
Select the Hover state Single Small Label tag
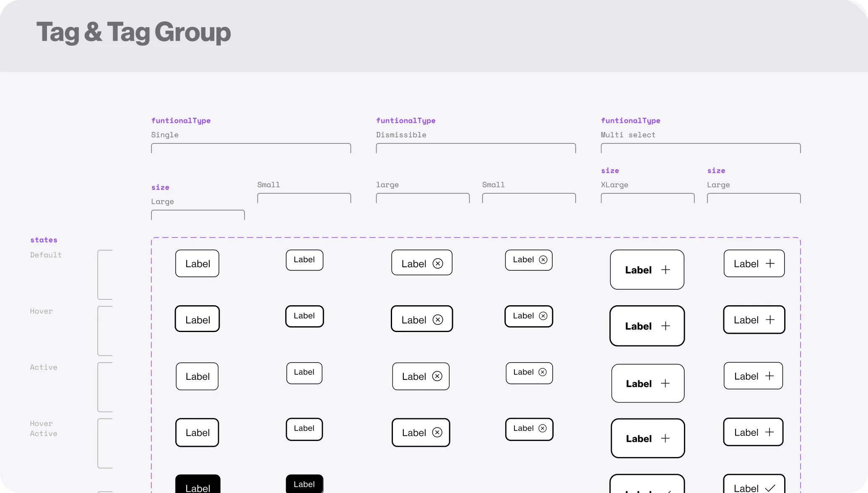(304, 316)
